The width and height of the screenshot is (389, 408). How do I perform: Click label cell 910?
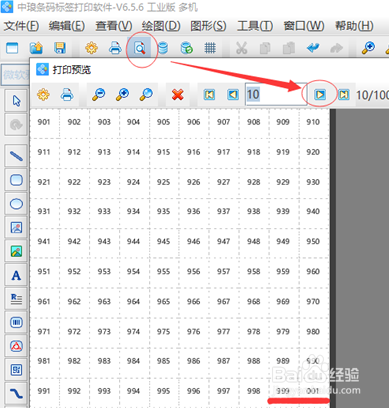(313, 122)
